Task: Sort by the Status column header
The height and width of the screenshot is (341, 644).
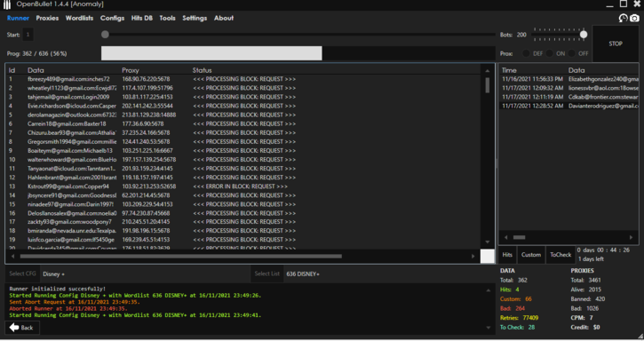Action: (x=202, y=70)
